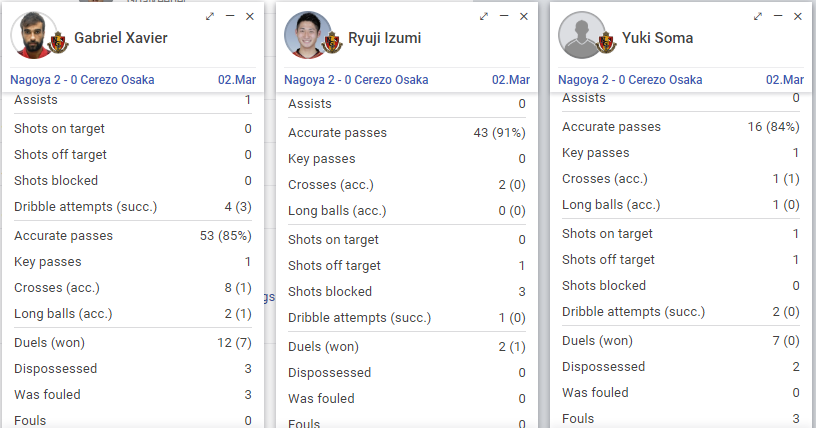Expand Yuki Soma's panel with arrow icon
The height and width of the screenshot is (428, 816).
point(758,17)
